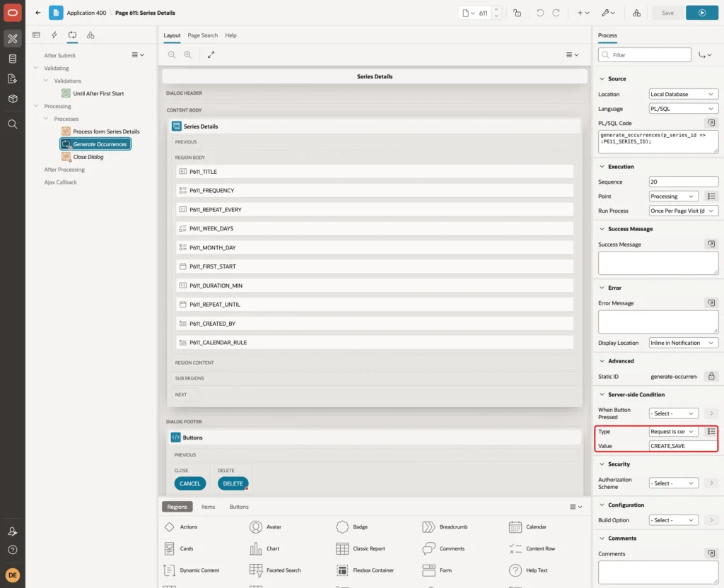This screenshot has width=724, height=588.
Task: Expand the layout editor to full view
Action: click(211, 54)
